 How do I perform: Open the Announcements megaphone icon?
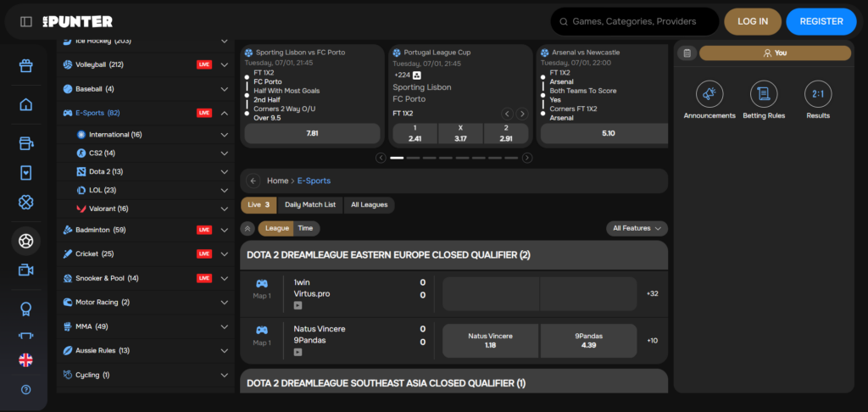[709, 93]
